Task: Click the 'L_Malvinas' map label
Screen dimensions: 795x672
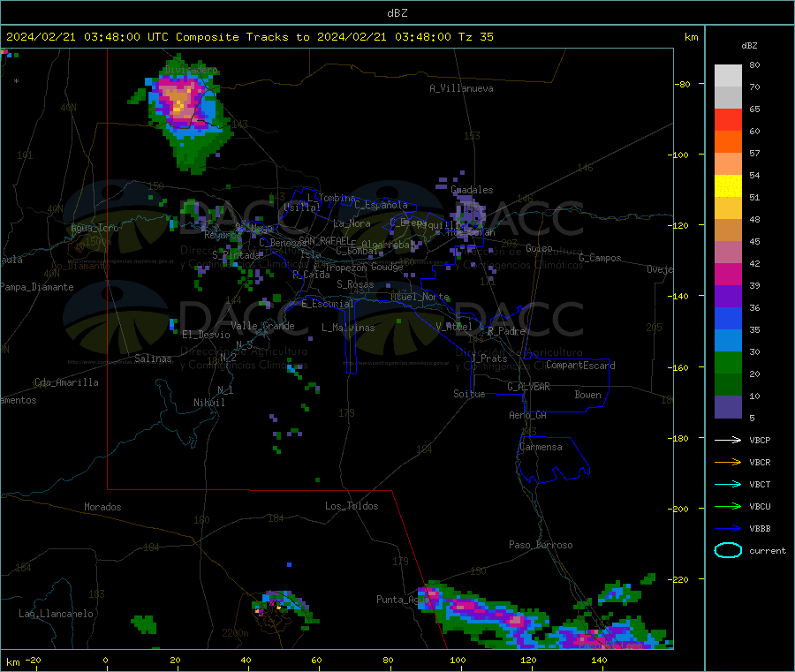Action: (x=348, y=328)
